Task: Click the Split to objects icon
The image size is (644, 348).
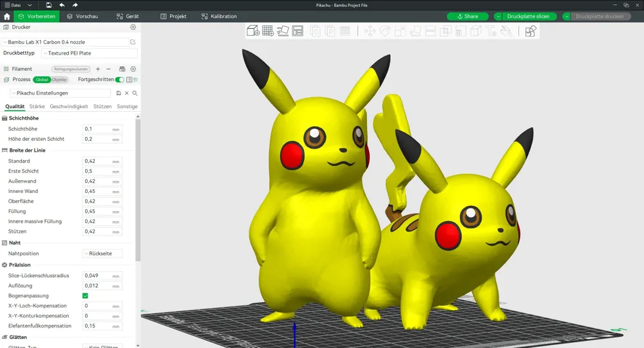Action: tap(316, 31)
